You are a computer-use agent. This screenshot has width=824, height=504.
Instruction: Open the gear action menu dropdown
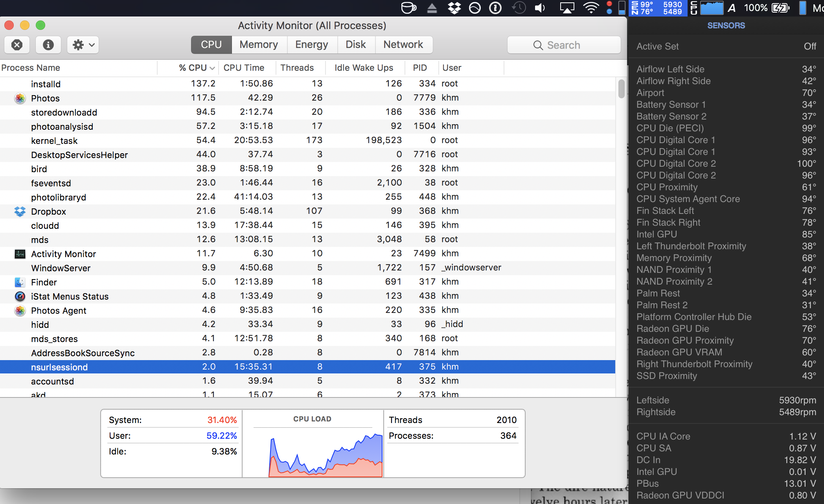(x=83, y=45)
